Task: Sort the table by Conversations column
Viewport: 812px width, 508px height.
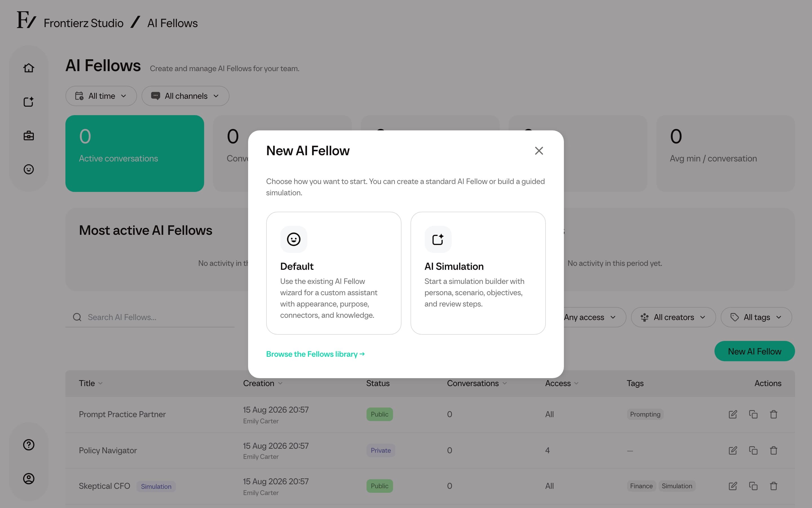Action: tap(477, 383)
